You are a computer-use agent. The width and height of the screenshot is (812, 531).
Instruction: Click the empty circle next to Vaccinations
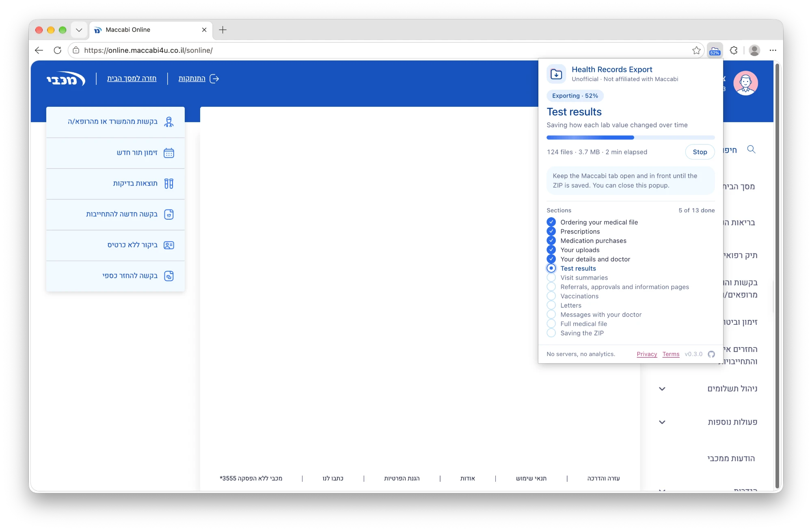pos(551,296)
